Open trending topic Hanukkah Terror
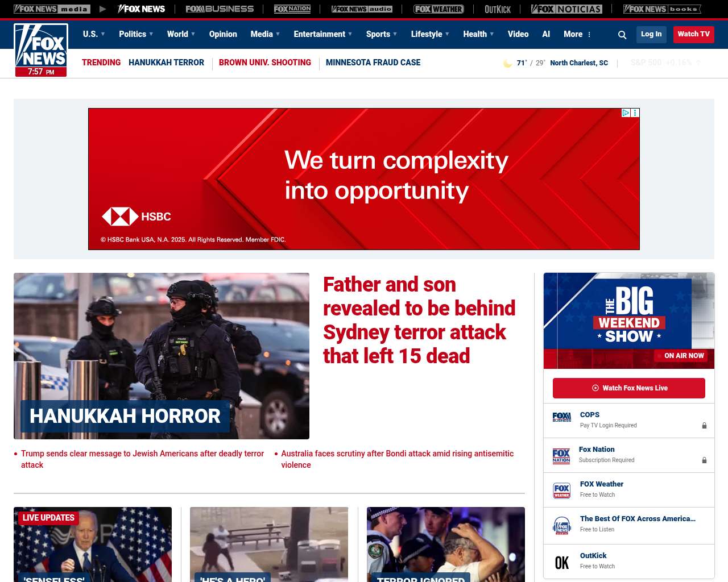Image resolution: width=728 pixels, height=582 pixels. pos(166,63)
